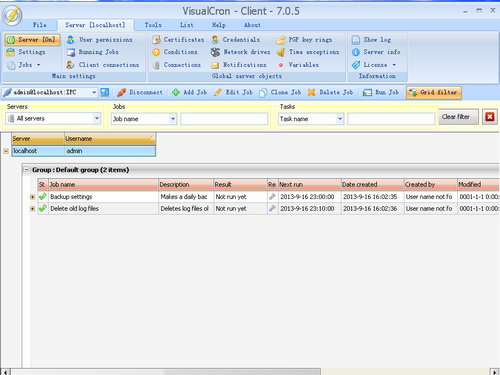The image size is (500, 375).
Task: Sort by the Server column header
Action: click(38, 138)
